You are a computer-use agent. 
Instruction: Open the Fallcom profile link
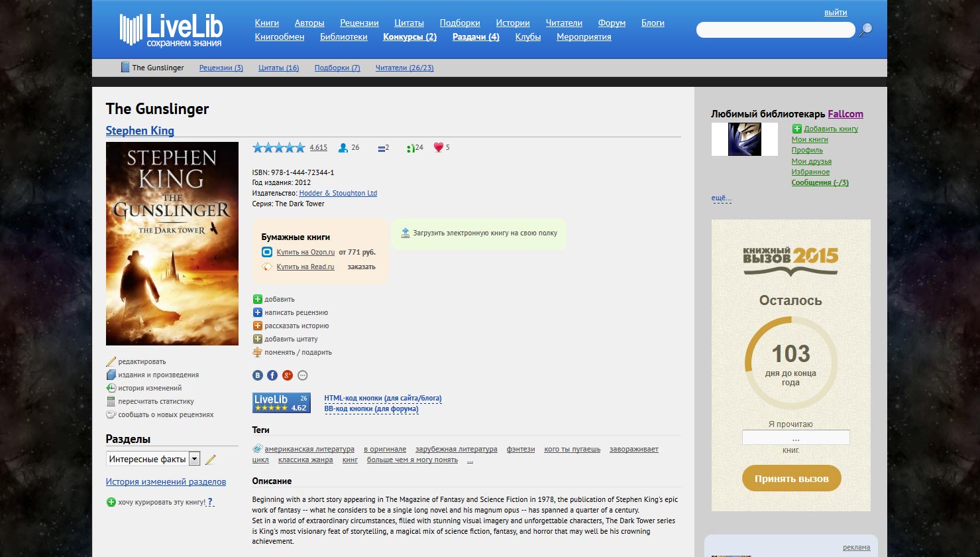[x=845, y=114]
